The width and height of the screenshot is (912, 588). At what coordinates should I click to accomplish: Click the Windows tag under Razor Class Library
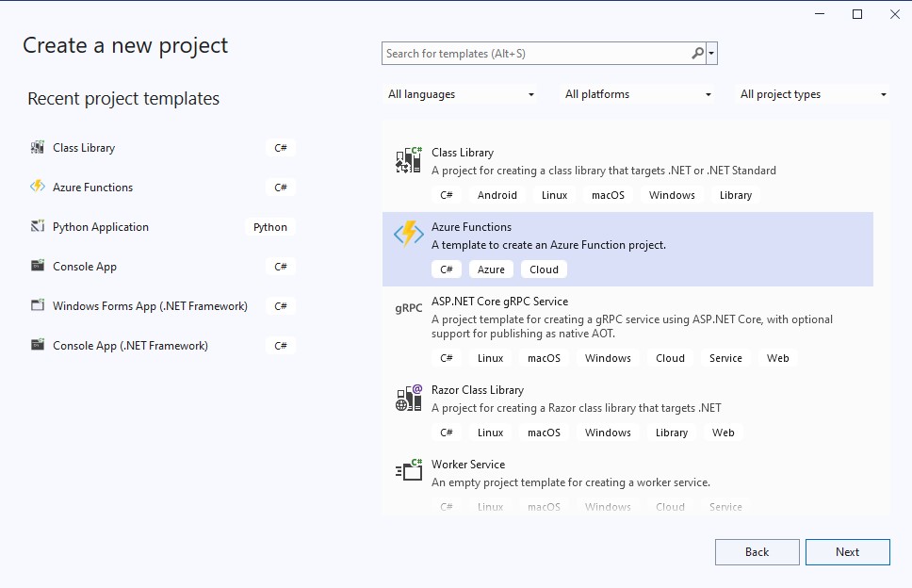608,433
